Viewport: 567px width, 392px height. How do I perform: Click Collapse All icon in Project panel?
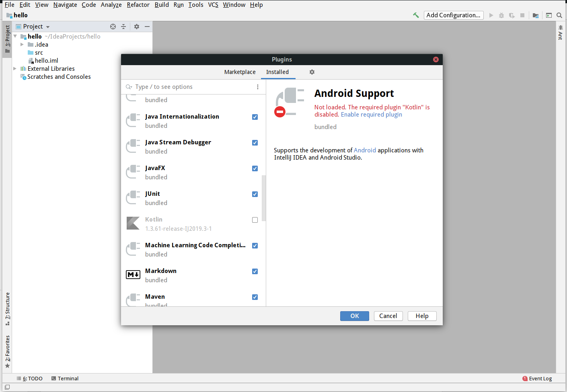coord(123,27)
